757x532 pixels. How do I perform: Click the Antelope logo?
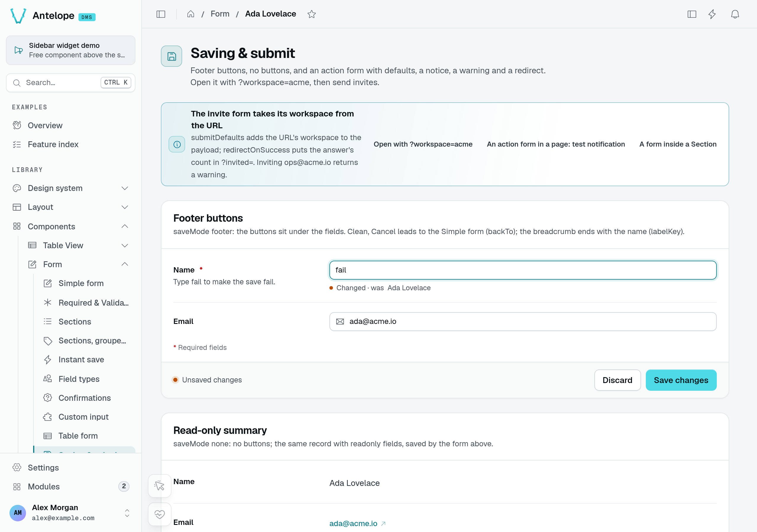pyautogui.click(x=18, y=16)
